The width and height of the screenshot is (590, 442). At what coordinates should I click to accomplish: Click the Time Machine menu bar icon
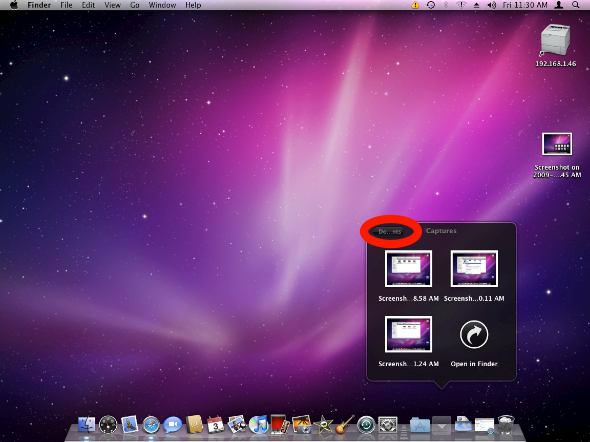tap(431, 5)
